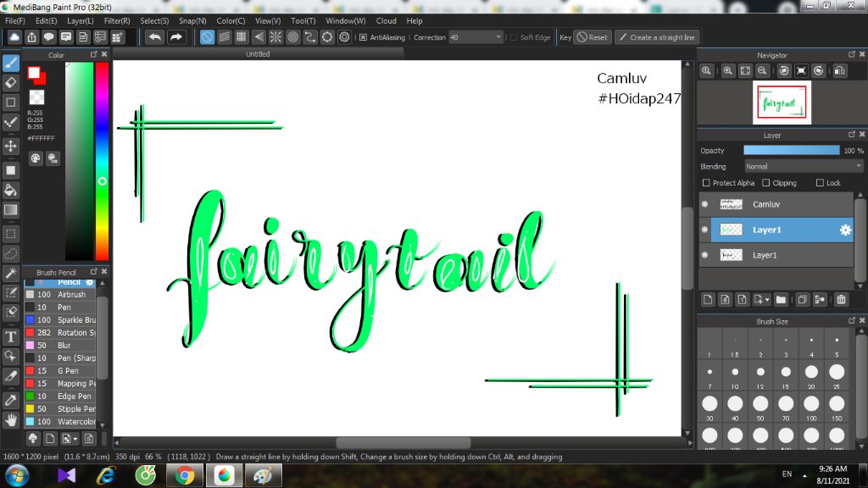
Task: Open Layer1 settings gear
Action: point(845,230)
